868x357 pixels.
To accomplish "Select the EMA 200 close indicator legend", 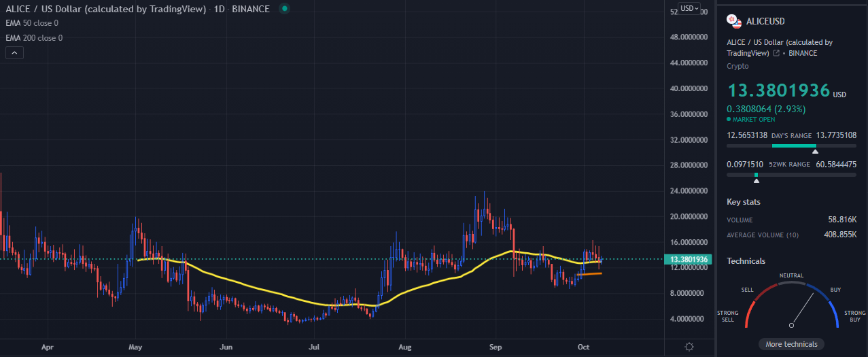I will pyautogui.click(x=34, y=38).
